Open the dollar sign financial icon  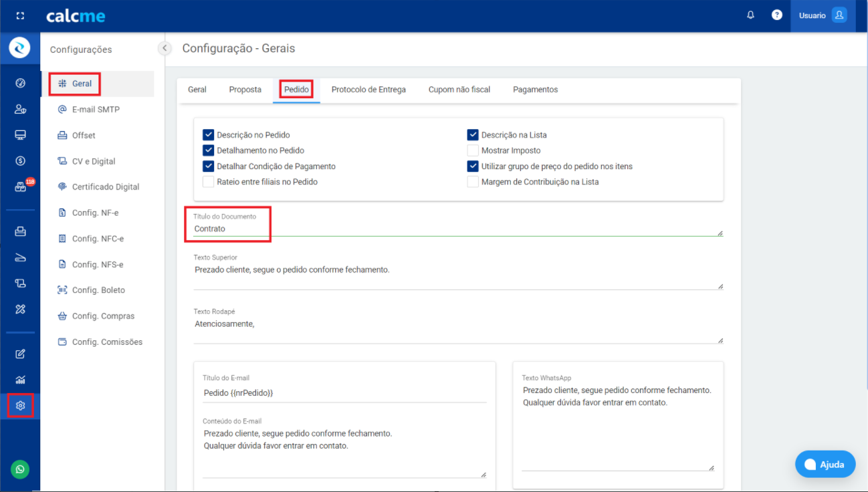20,161
